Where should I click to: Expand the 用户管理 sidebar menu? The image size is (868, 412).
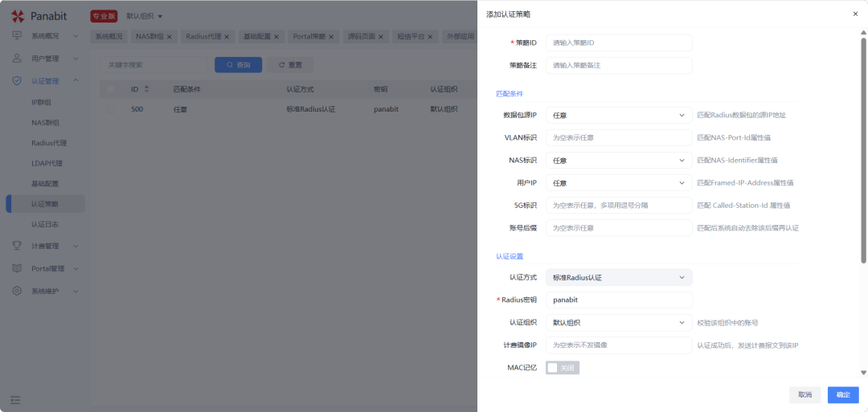(x=76, y=58)
